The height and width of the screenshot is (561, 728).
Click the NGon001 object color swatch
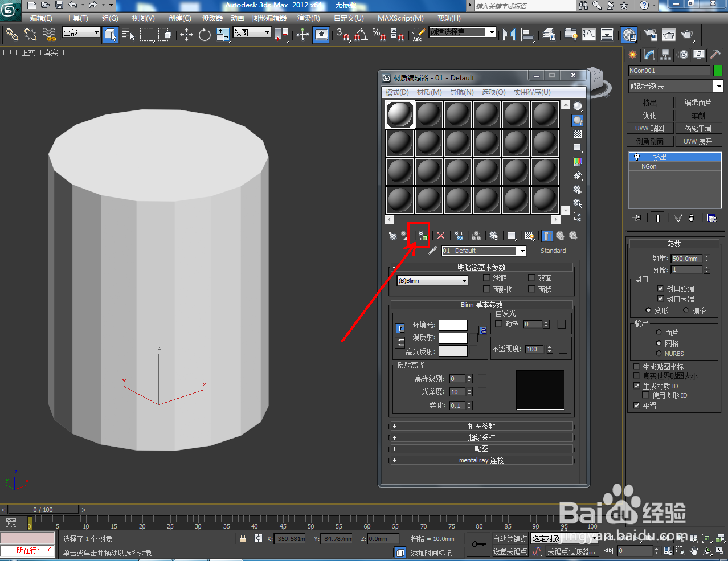click(x=718, y=71)
